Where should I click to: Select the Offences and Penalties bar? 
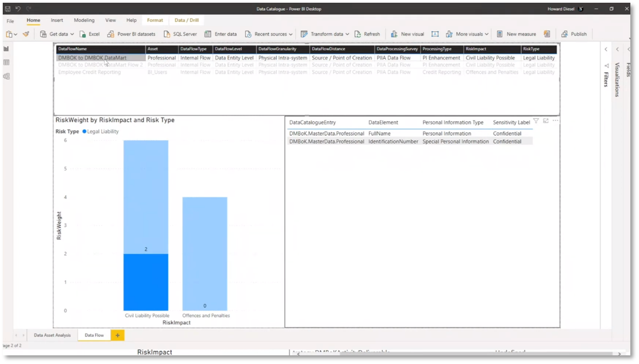tap(205, 254)
